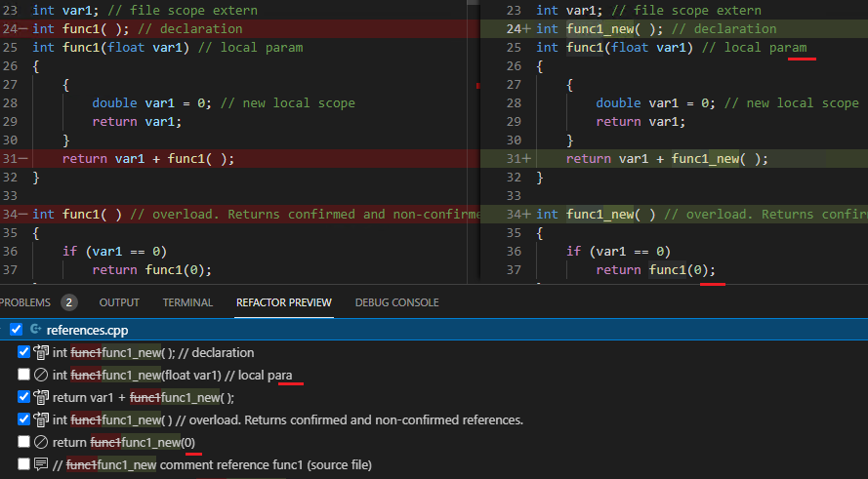Click the rename icon on the declaration row
This screenshot has height=479, width=868.
[x=41, y=352]
